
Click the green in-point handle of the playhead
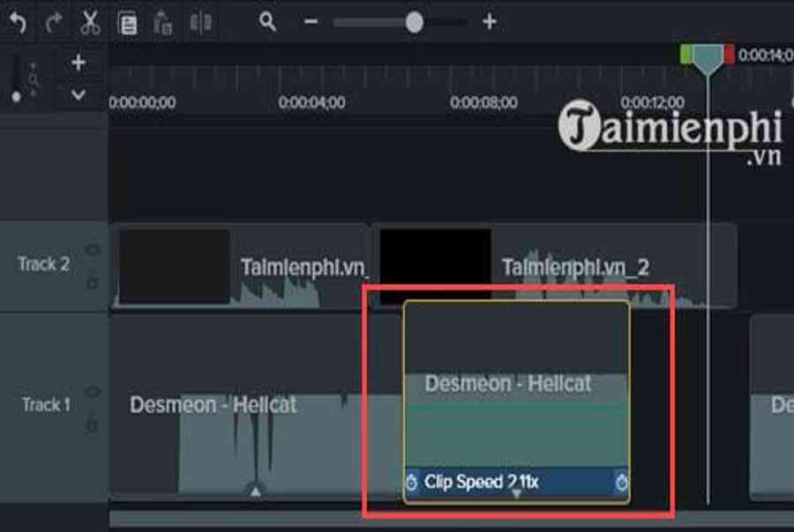[x=686, y=54]
